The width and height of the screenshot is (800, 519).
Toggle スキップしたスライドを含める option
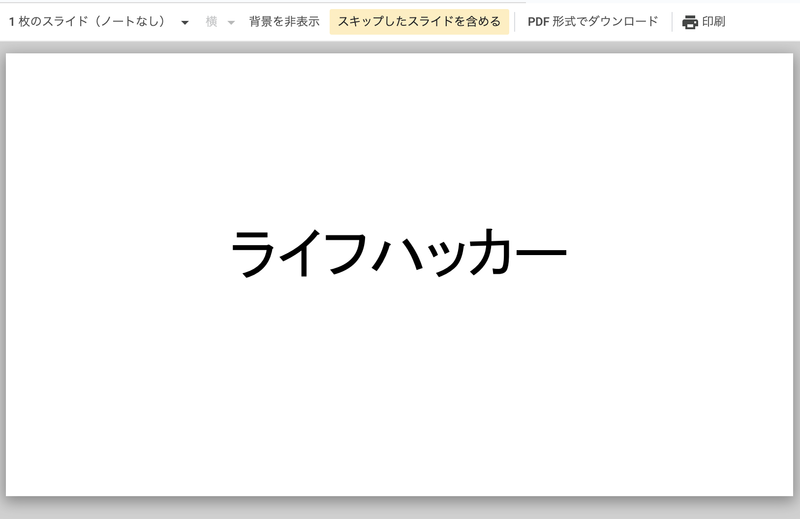tap(419, 21)
